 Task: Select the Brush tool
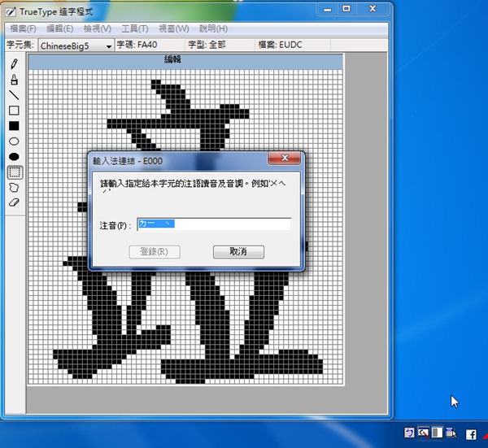coord(14,80)
